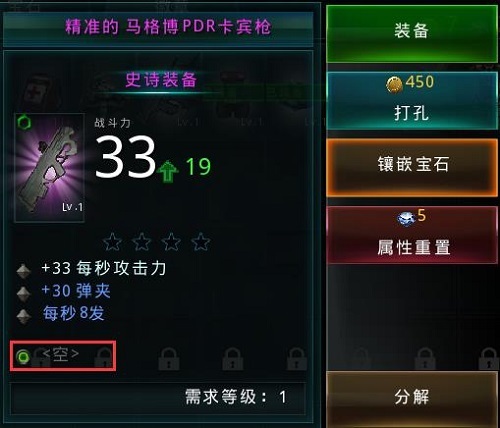The image size is (500, 428).
Task: Click the first empty star rating
Action: (x=112, y=242)
